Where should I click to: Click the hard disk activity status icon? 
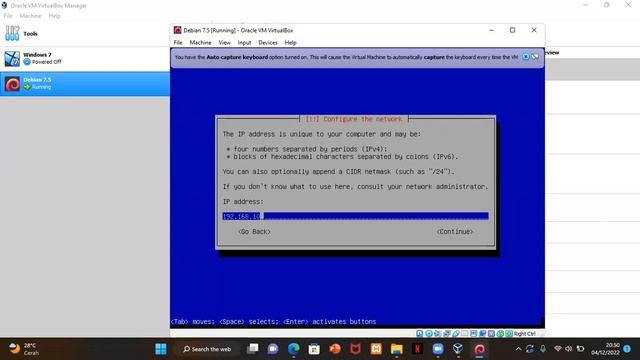click(x=420, y=333)
